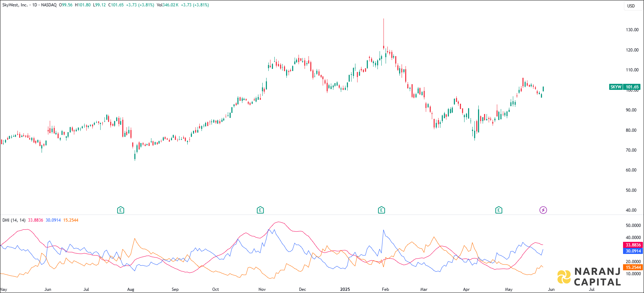
Task: Click the blue 30.0914 axis price tag
Action: click(633, 251)
